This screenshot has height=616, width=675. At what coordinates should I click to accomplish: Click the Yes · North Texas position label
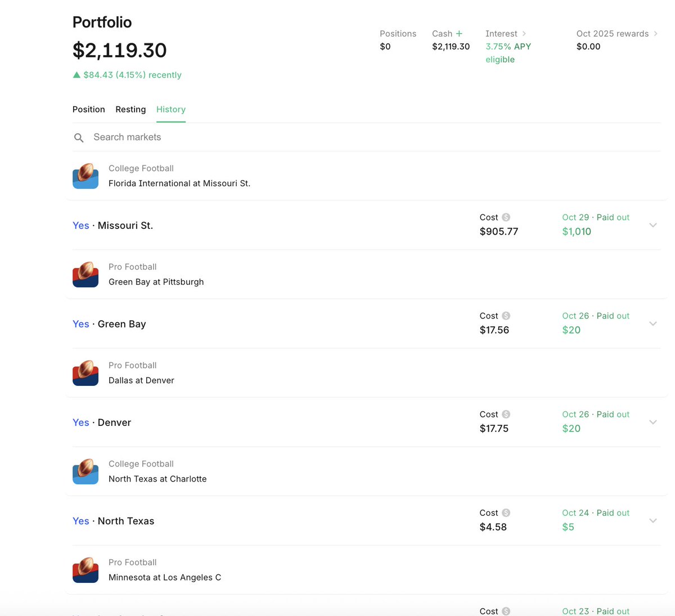click(113, 521)
